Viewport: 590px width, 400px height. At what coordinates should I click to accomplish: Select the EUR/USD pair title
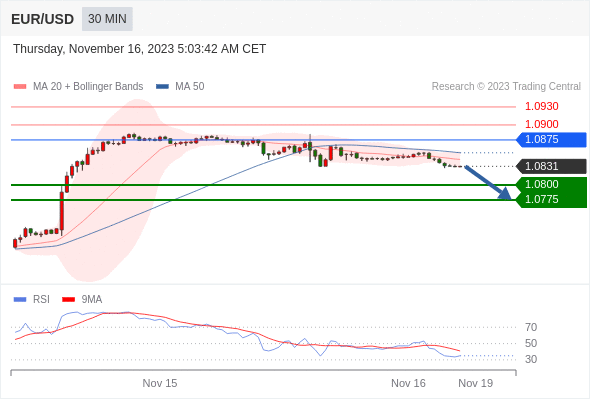[x=43, y=19]
